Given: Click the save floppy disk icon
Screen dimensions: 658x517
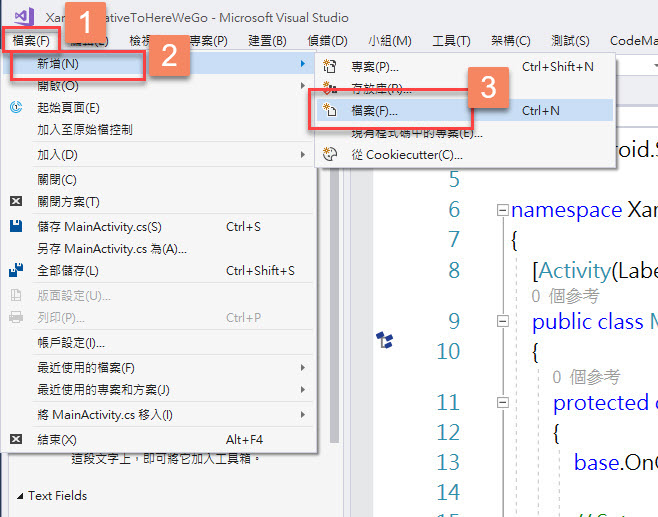Looking at the screenshot, I should pos(16,226).
